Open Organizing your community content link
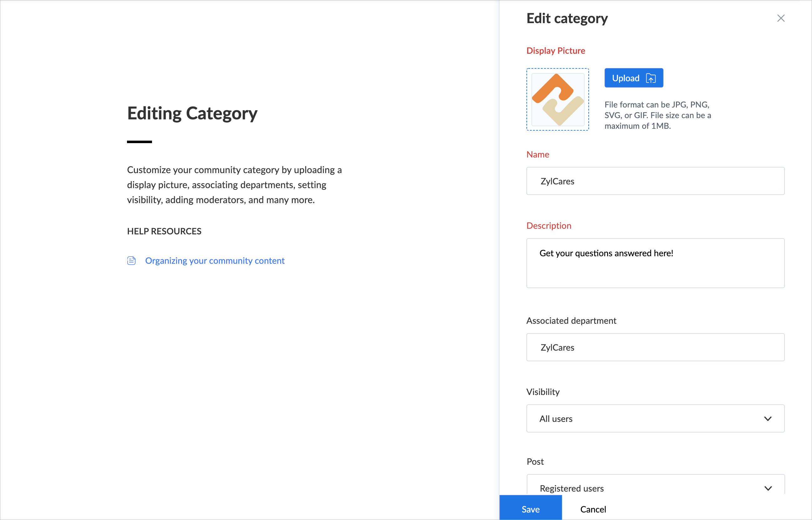This screenshot has width=812, height=520. tap(215, 261)
